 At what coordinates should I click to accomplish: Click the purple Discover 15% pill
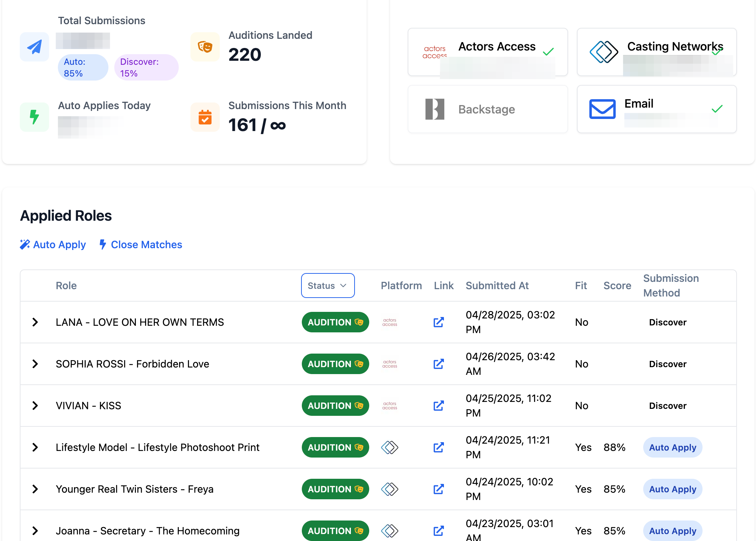click(x=146, y=67)
